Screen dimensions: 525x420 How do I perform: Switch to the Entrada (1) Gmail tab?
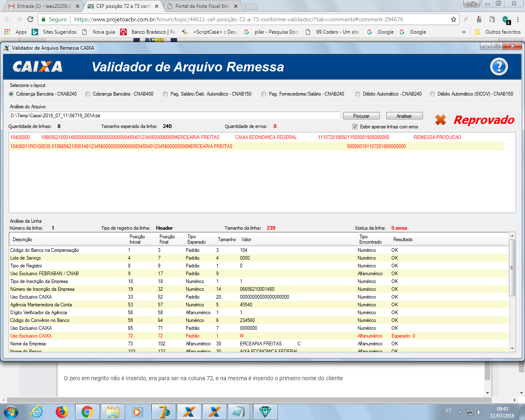(43, 6)
